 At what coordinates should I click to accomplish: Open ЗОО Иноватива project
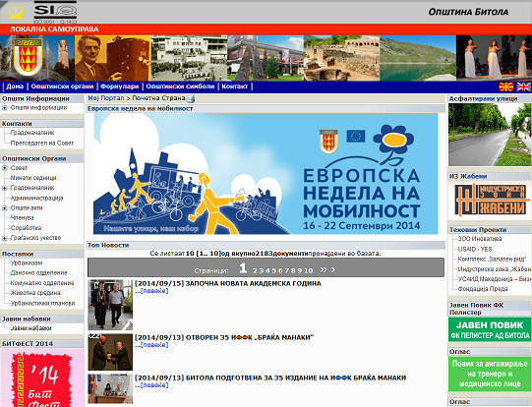tap(480, 239)
